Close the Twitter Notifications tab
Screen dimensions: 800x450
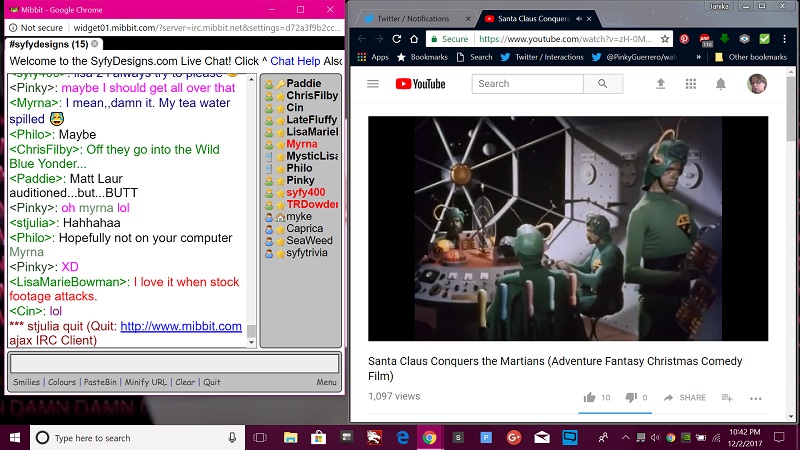click(x=468, y=19)
